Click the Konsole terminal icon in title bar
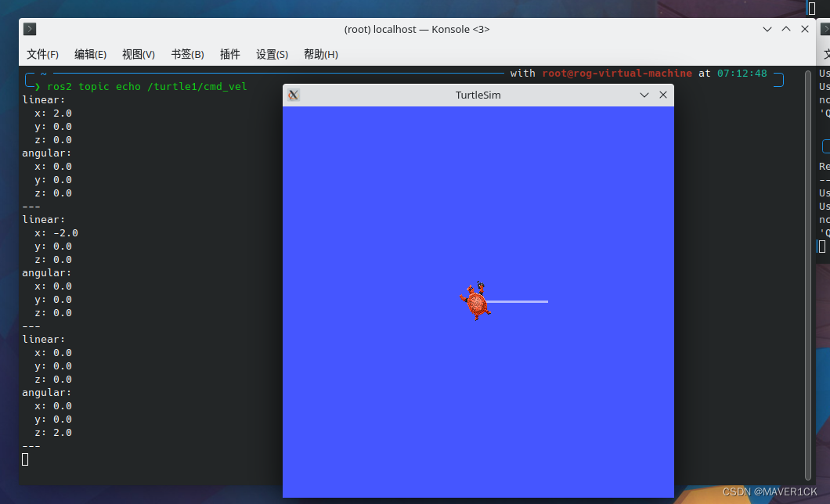This screenshot has height=504, width=830. [30, 29]
